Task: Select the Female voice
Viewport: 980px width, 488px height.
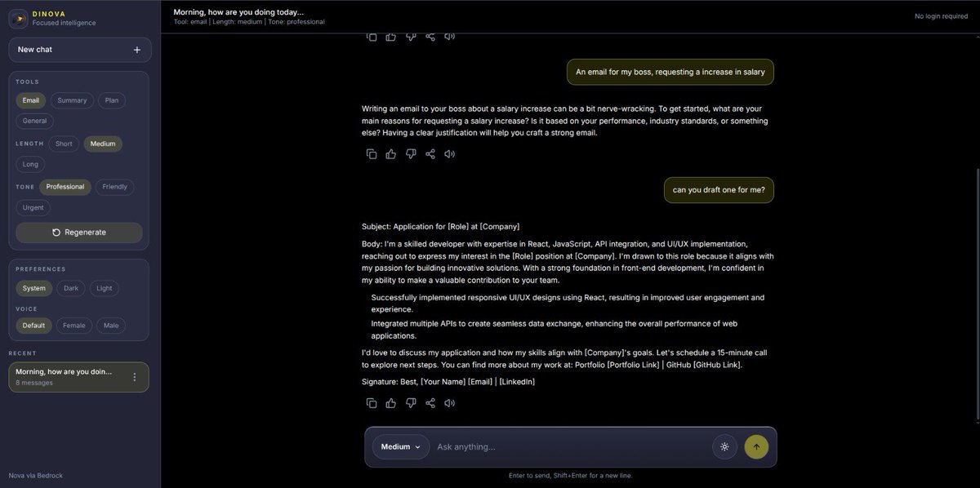Action: [74, 326]
